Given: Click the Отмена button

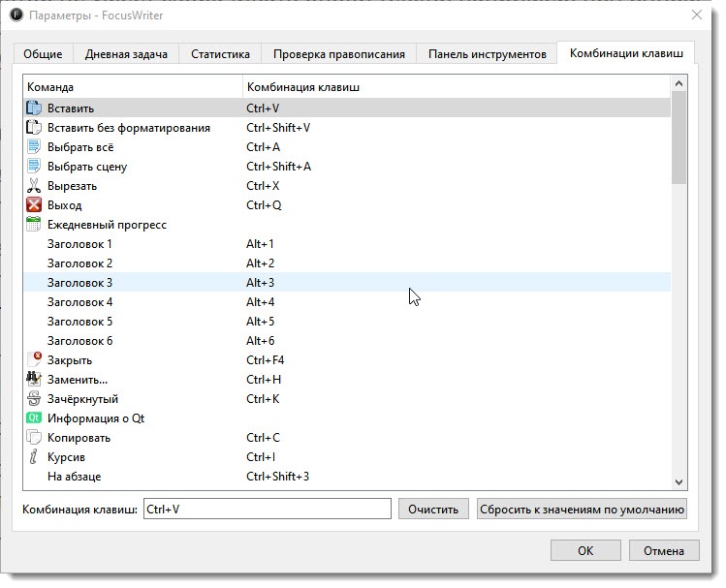Looking at the screenshot, I should click(x=664, y=550).
